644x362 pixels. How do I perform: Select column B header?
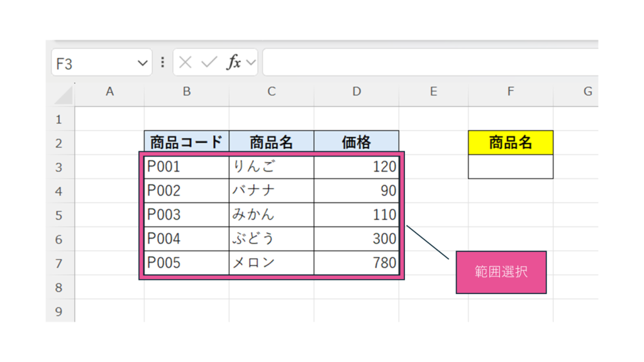click(186, 92)
